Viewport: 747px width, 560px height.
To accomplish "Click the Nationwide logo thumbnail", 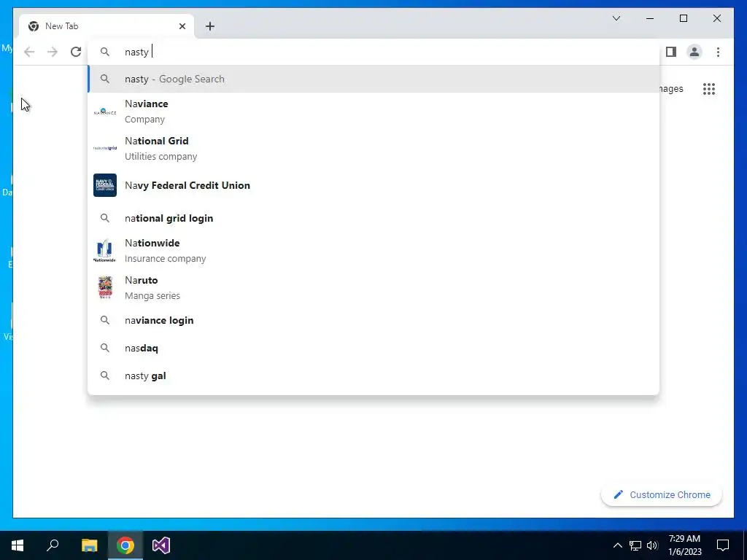I will pos(105,251).
